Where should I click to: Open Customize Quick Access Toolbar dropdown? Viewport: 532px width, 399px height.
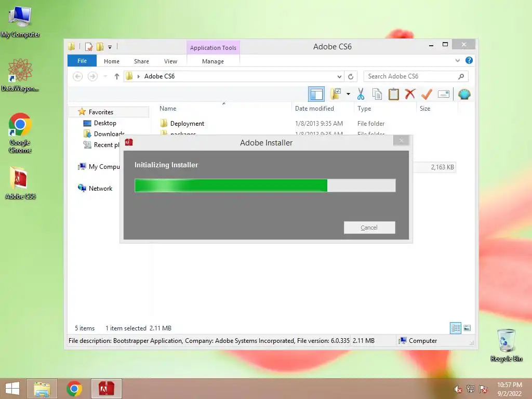tap(110, 47)
